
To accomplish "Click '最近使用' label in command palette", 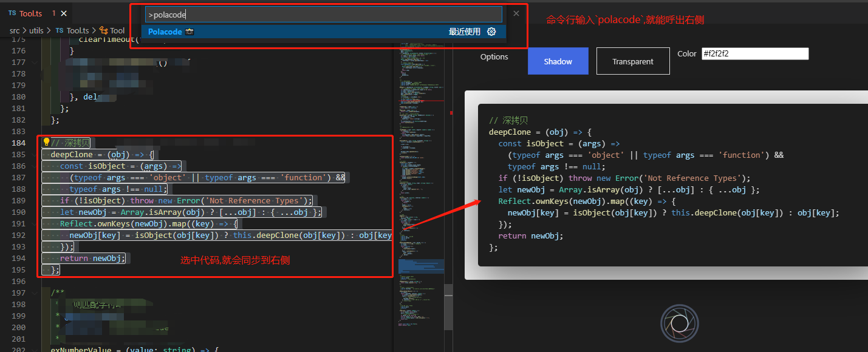I will click(465, 32).
